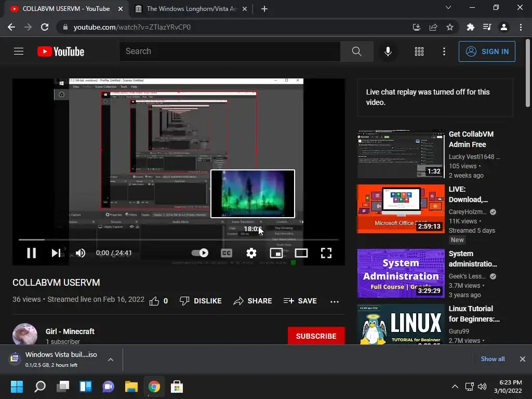Subscribe to Girl - Minecraft channel
Viewport: 532px width, 399px height.
click(x=316, y=336)
